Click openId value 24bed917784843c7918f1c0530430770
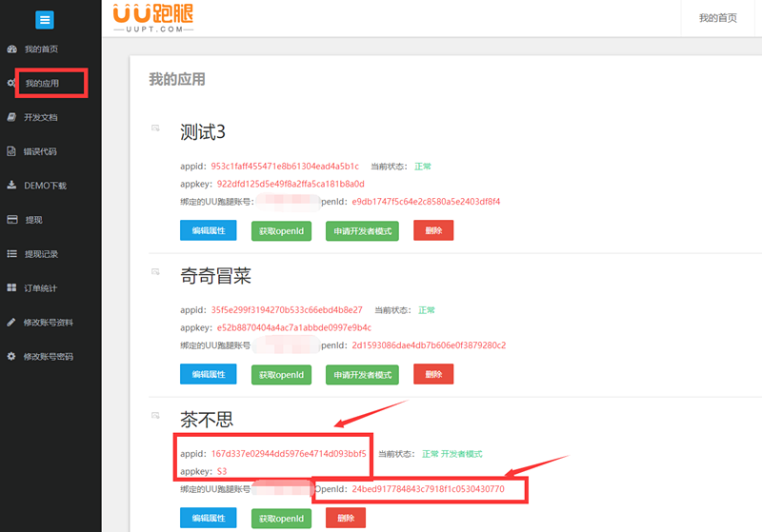The width and height of the screenshot is (762, 532). tap(428, 489)
